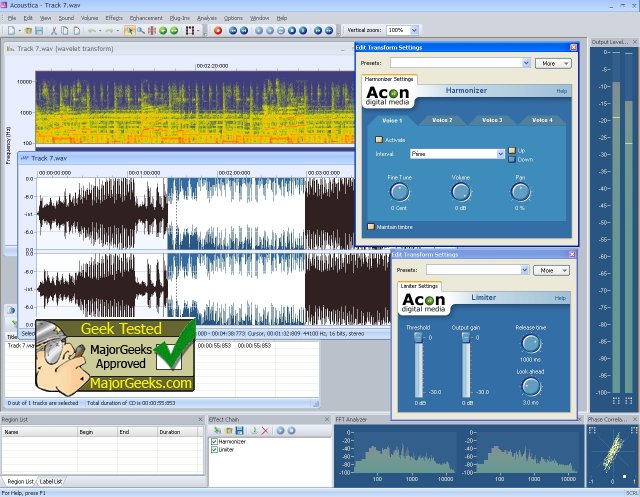Open the Harmonizer Presets dropdown
This screenshot has width=640, height=497.
(526, 63)
